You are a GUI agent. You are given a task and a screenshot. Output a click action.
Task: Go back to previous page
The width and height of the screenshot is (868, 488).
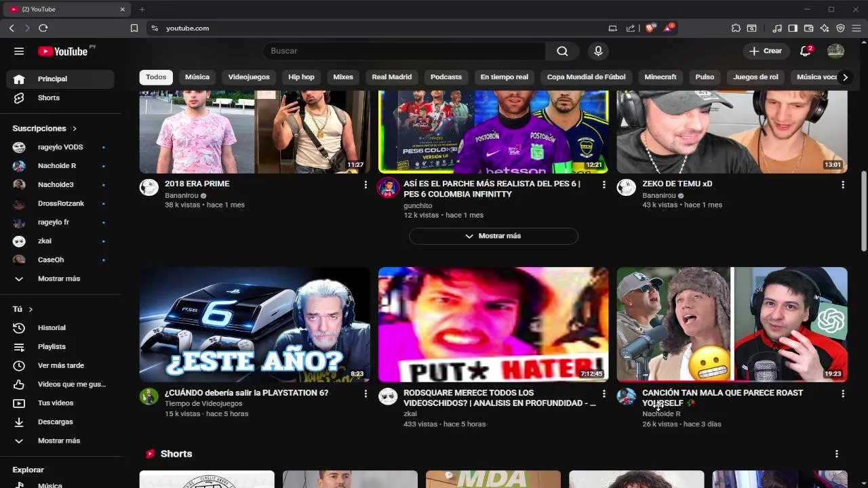pos(12,28)
